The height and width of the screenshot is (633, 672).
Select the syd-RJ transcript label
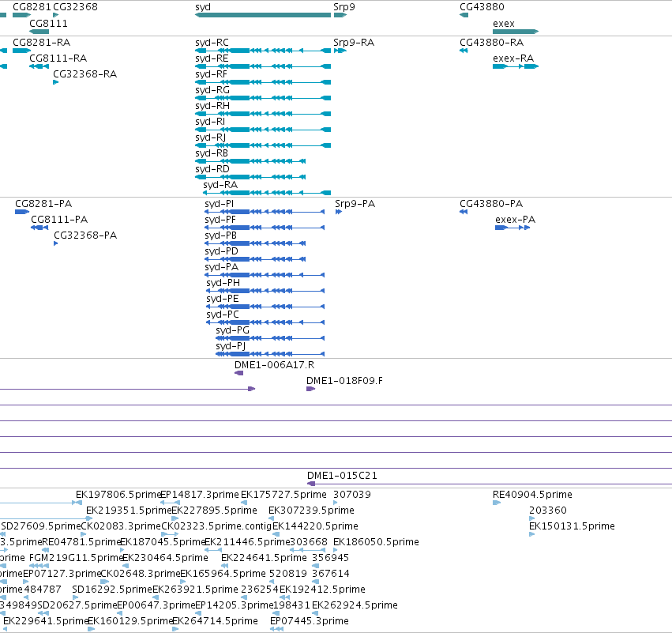(210, 138)
